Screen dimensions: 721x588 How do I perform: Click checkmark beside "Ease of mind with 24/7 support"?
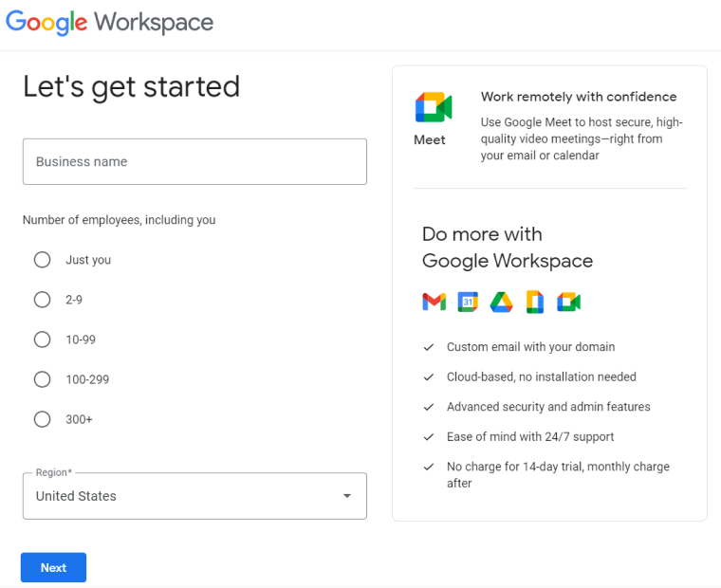[429, 437]
